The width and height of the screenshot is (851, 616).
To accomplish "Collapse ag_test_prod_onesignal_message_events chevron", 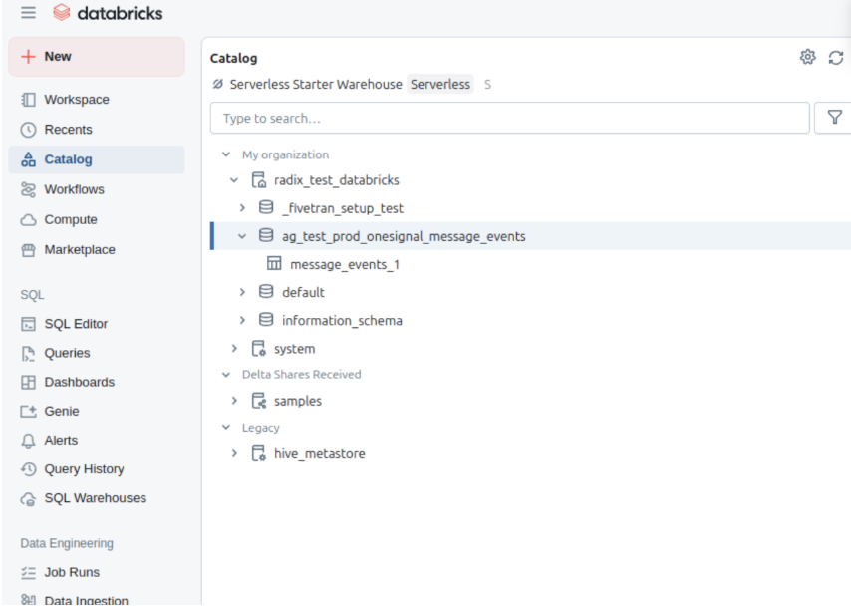I will [242, 236].
